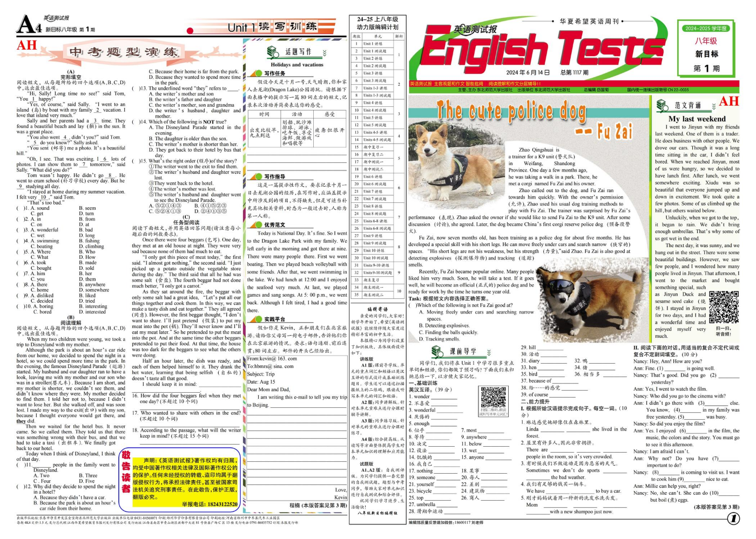Click the 24-25上八年级 动力版编辑计划 table title
The width and height of the screenshot is (756, 539).
377,23
